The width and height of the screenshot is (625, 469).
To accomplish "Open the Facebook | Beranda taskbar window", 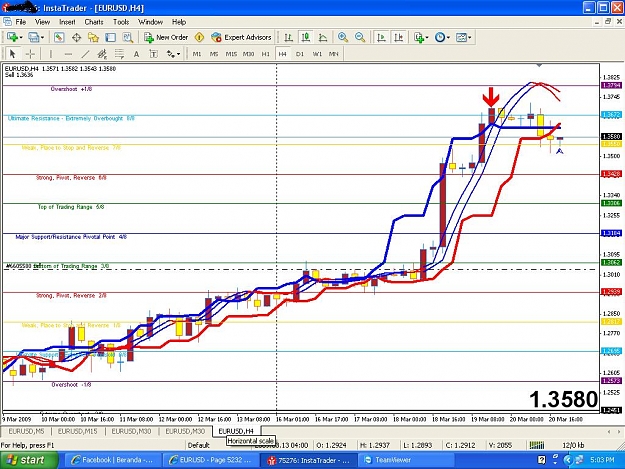I will [x=112, y=460].
